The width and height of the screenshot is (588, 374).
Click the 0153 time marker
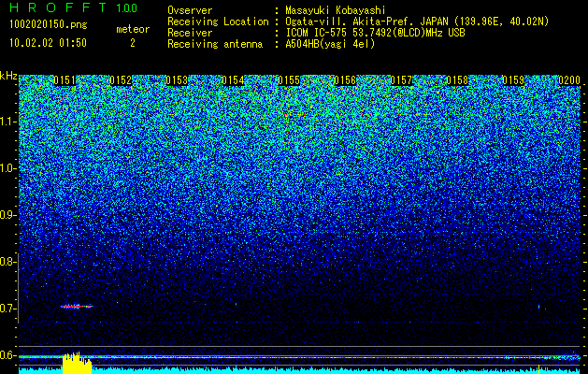pyautogui.click(x=177, y=80)
